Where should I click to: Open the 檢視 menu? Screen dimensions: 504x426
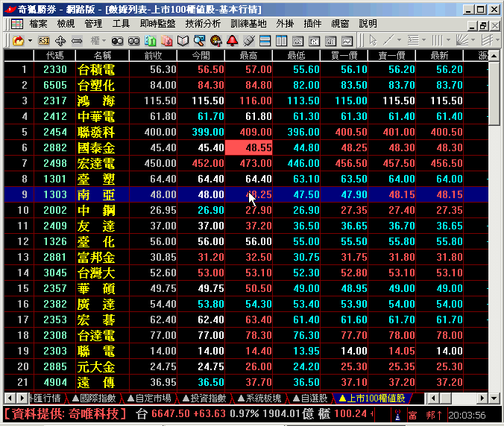[66, 24]
